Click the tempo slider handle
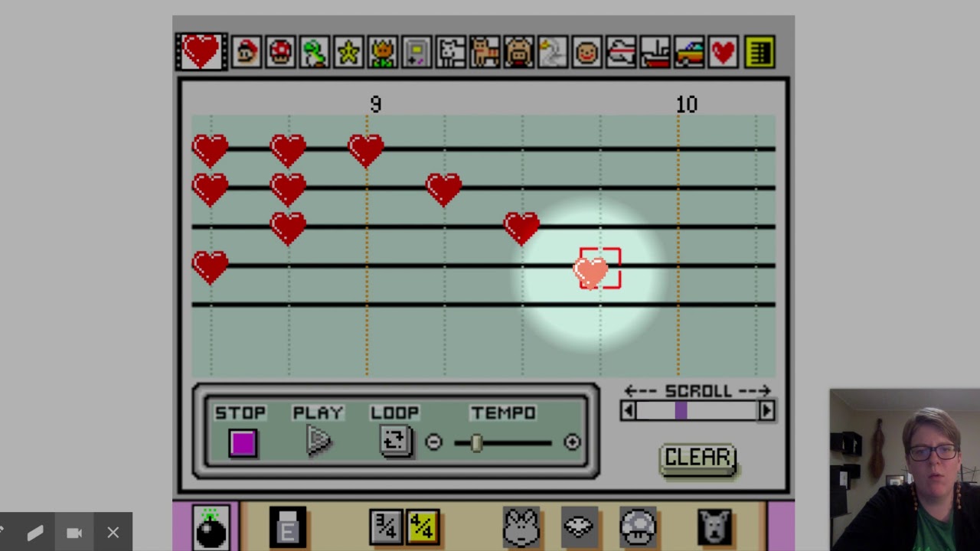 coord(476,442)
